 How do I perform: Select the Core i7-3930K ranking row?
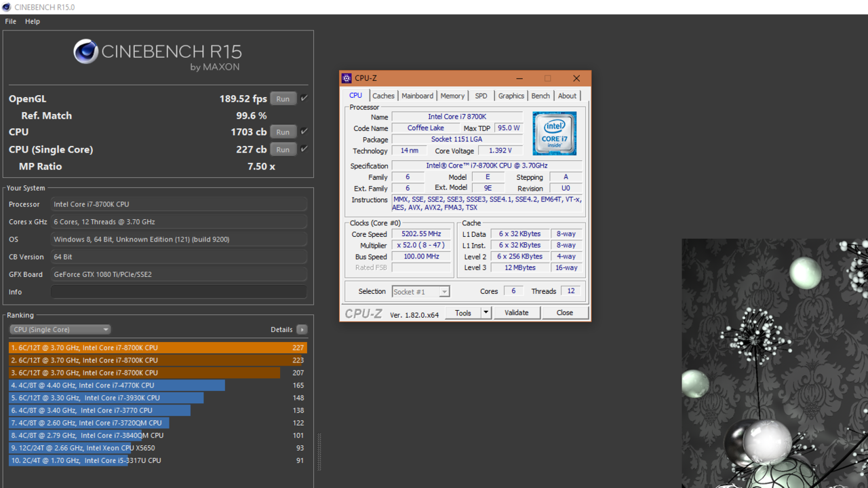pos(158,398)
